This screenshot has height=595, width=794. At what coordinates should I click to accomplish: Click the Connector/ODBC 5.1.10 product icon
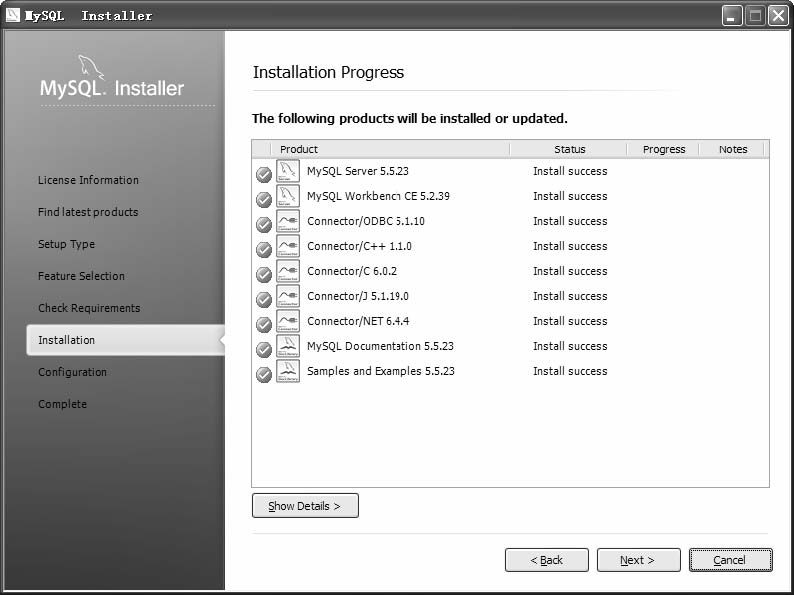pos(288,221)
